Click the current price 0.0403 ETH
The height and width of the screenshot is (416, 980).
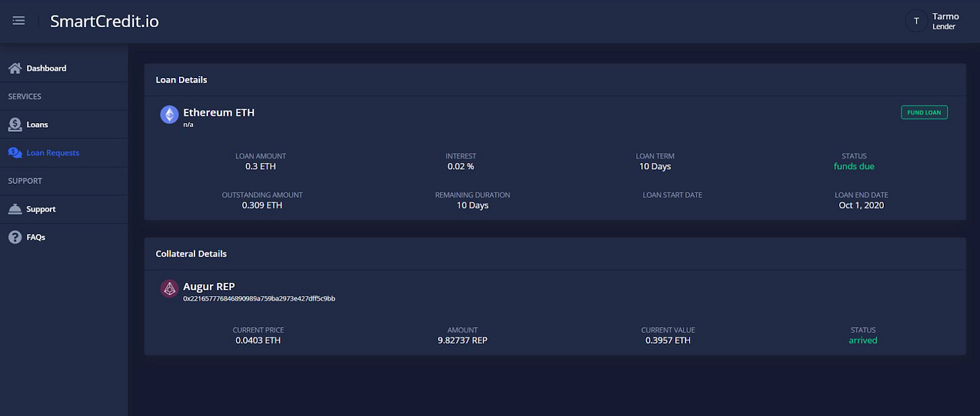[258, 341]
